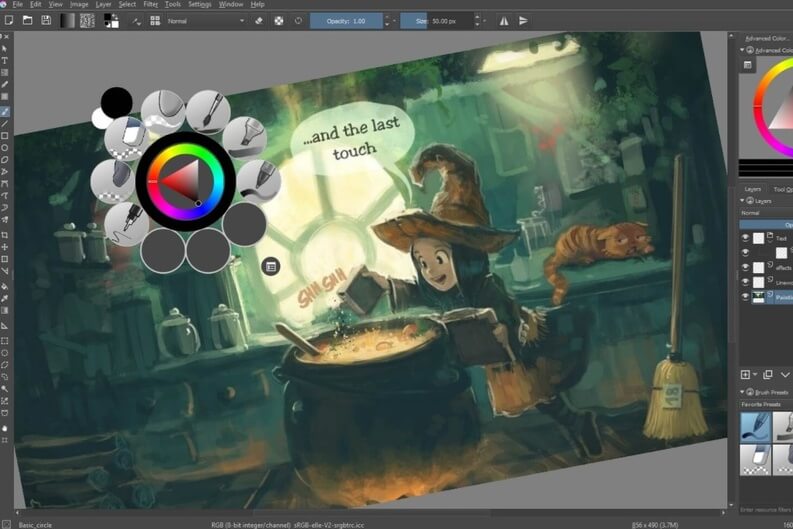Reload the original brush preset
Image resolution: width=793 pixels, height=529 pixels.
point(298,21)
